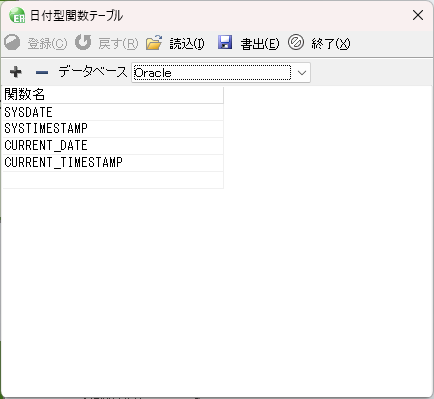
Task: Click the 終了(X) exit icon
Action: [296, 42]
